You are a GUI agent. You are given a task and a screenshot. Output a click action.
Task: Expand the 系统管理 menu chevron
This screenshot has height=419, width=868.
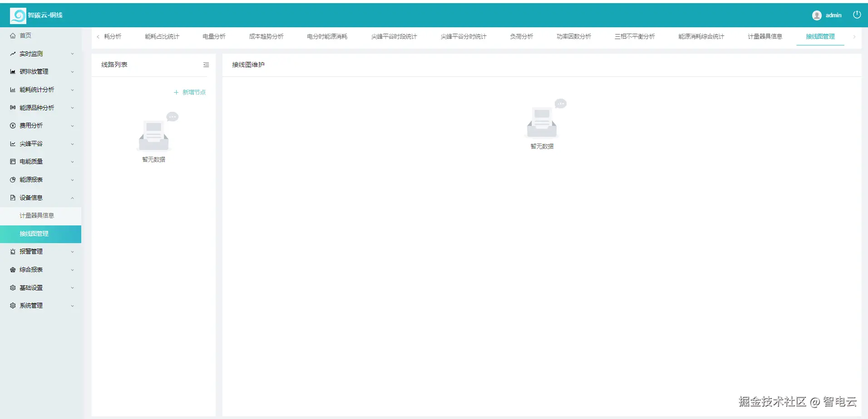72,306
